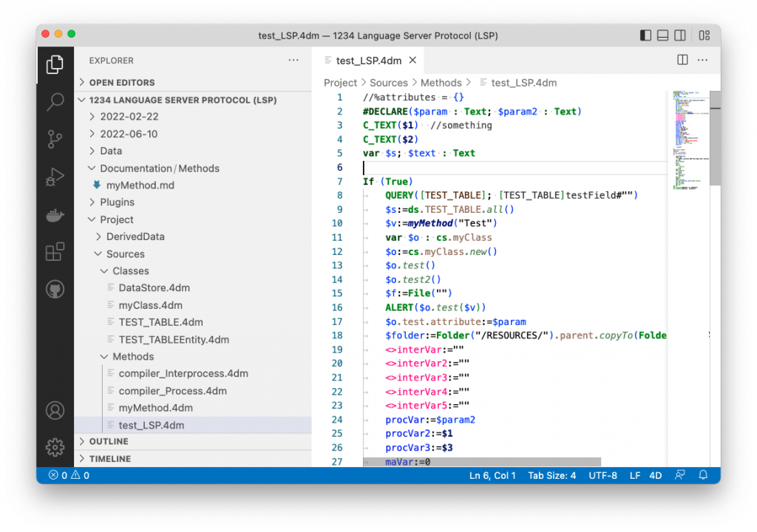Collapse the Project folder
This screenshot has width=757, height=532.
click(x=193, y=219)
